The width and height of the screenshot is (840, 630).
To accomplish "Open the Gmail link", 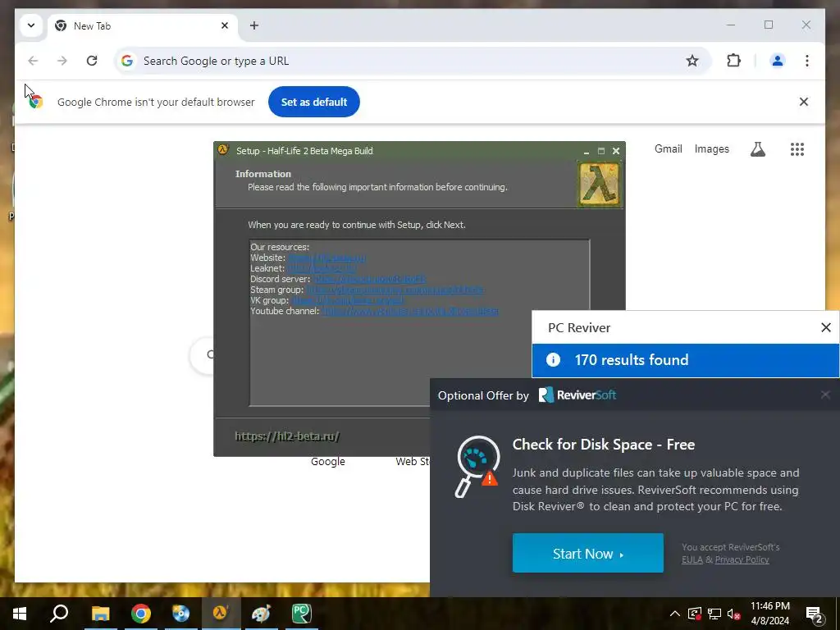I will [x=668, y=149].
